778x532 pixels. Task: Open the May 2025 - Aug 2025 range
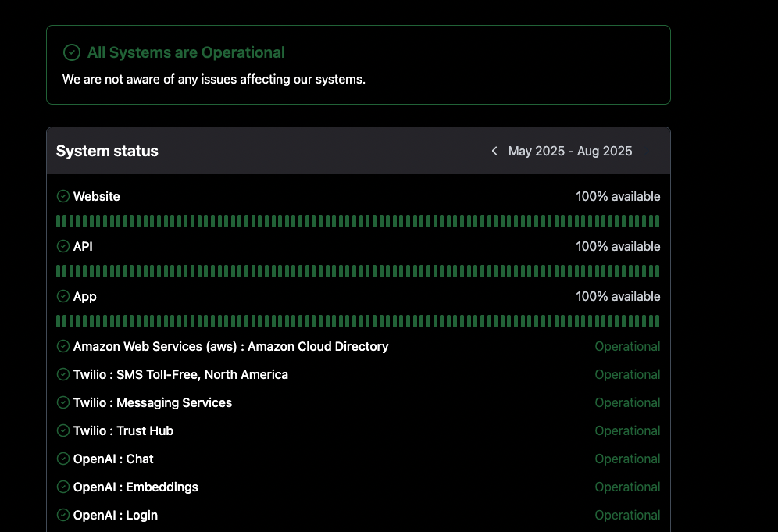(x=570, y=151)
